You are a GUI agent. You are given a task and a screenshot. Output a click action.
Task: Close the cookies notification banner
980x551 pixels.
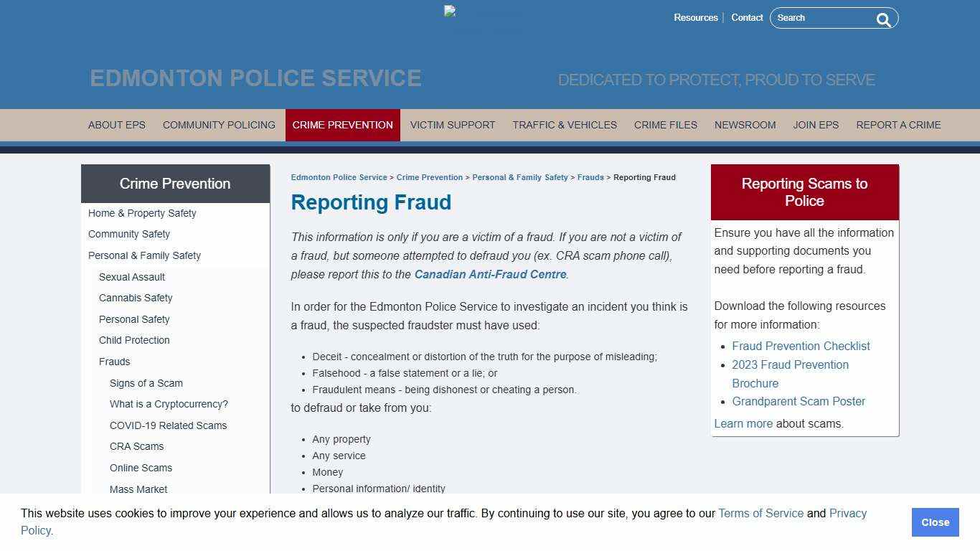point(935,522)
